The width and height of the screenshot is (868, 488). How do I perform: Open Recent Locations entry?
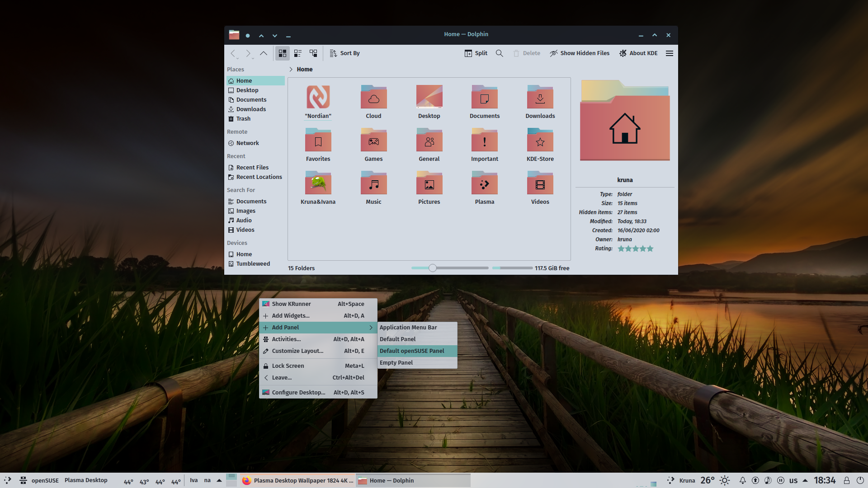pos(255,177)
